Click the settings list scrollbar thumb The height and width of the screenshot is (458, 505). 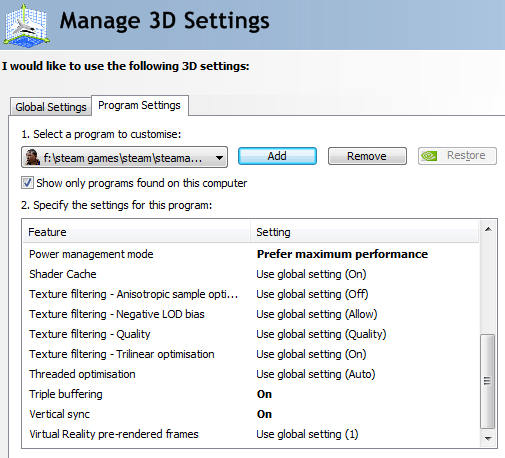[x=487, y=381]
